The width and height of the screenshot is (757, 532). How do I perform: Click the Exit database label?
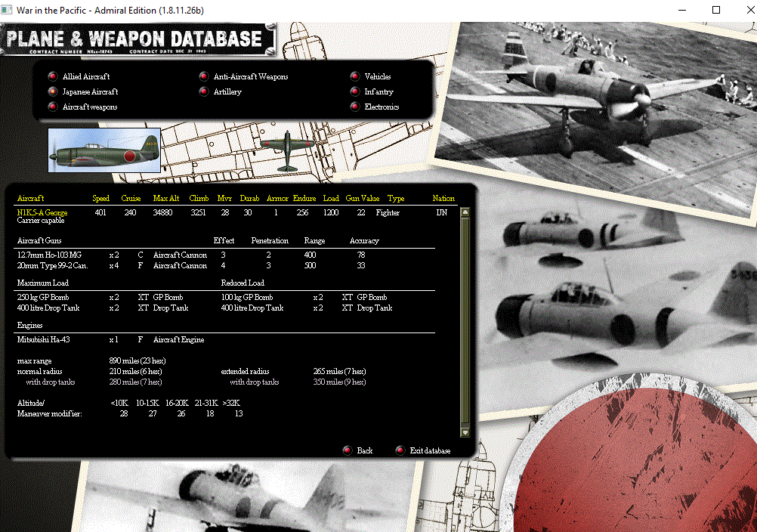click(x=430, y=450)
